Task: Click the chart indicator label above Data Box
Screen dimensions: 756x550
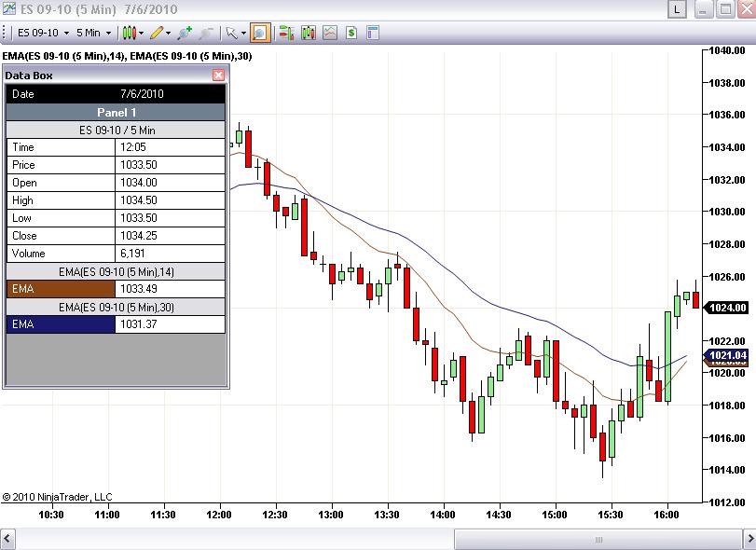Action: [x=128, y=56]
